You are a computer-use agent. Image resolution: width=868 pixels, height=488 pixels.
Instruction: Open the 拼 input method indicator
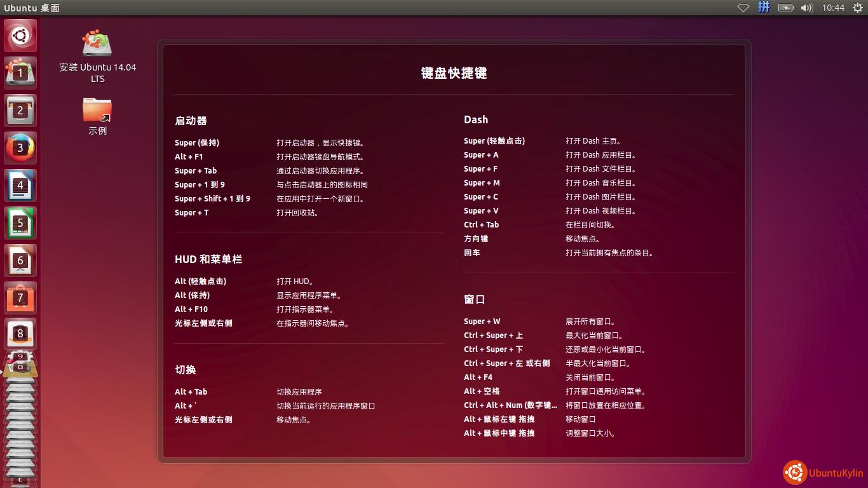764,8
